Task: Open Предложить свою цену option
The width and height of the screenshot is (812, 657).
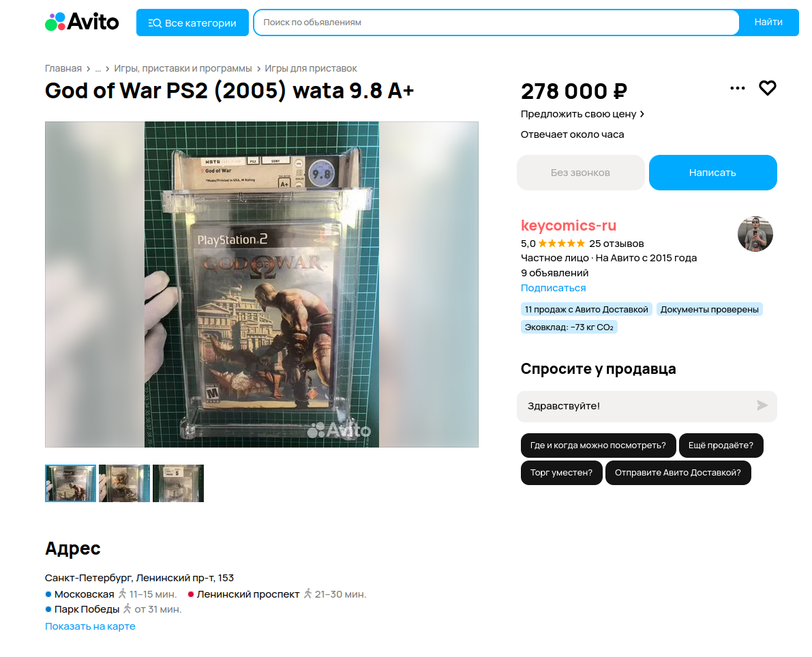Action: [x=583, y=114]
